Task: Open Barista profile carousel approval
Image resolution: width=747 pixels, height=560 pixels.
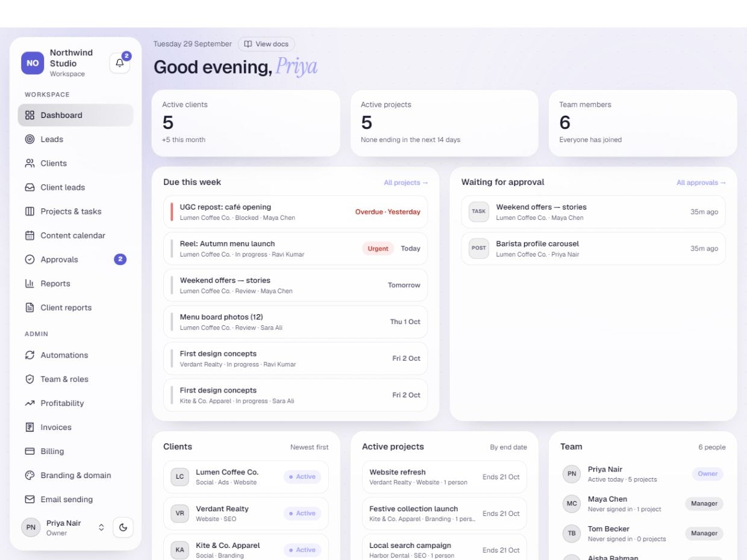Action: (593, 249)
